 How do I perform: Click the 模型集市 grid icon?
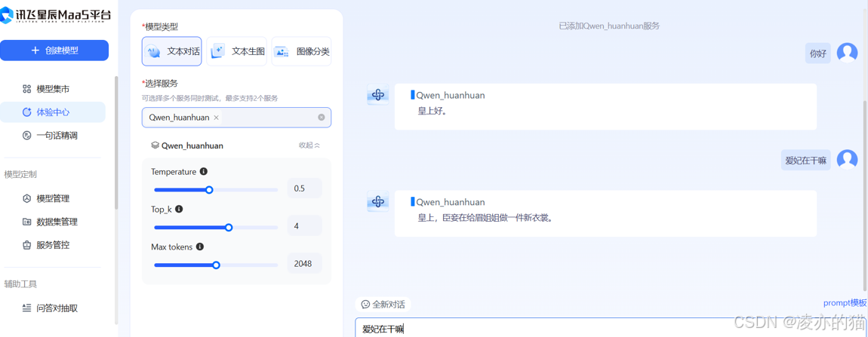pos(26,88)
